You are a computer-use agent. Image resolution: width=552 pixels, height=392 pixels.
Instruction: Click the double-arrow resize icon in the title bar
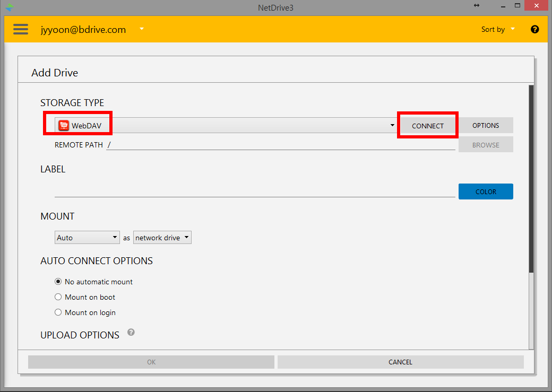click(477, 5)
